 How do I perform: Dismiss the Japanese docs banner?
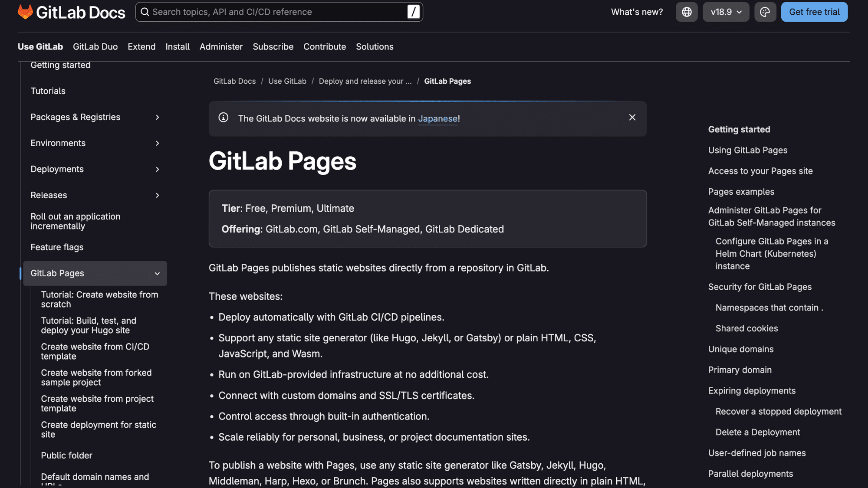coord(632,117)
